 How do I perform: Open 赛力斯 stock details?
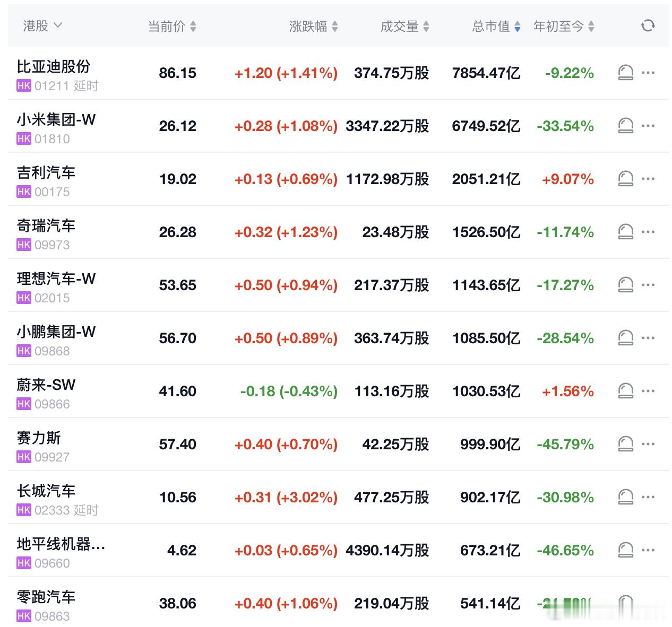39,438
